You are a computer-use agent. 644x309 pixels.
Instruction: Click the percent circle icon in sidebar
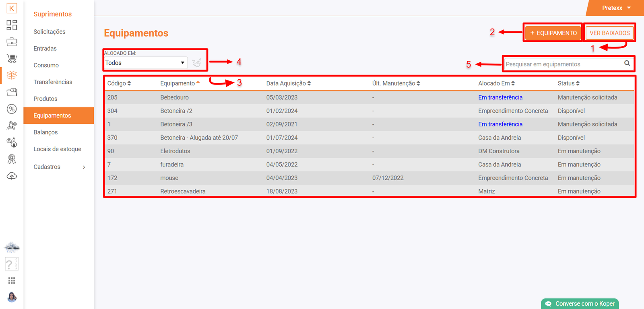pyautogui.click(x=12, y=109)
